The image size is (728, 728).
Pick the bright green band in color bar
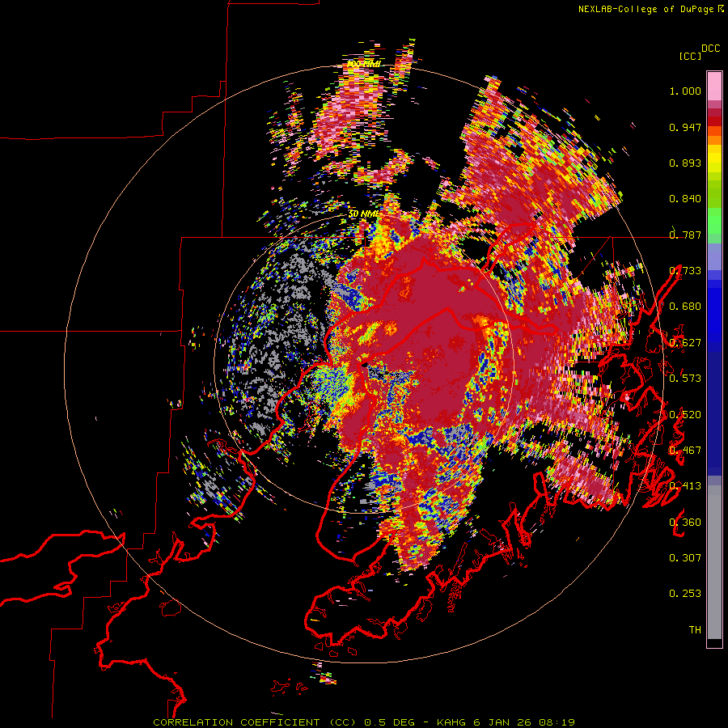pos(714,221)
